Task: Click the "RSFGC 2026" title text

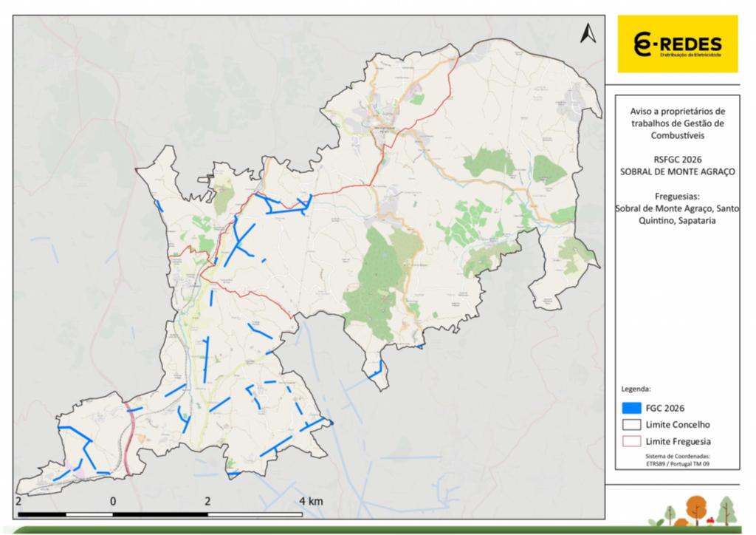Action: point(678,159)
